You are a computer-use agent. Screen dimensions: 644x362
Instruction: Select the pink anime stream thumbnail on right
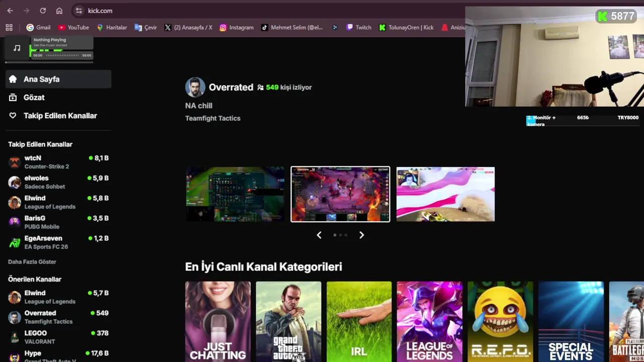[x=445, y=194]
